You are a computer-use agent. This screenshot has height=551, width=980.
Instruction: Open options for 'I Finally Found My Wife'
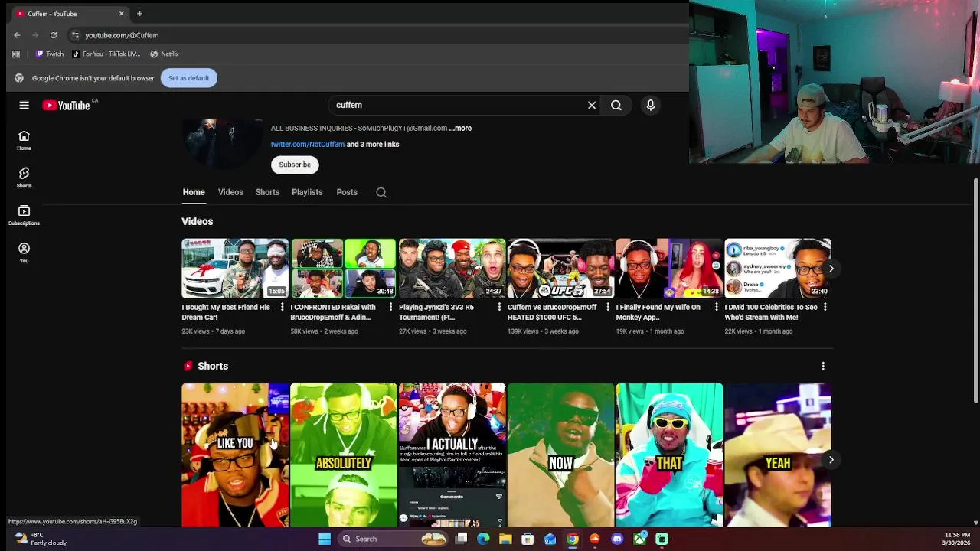click(x=717, y=308)
